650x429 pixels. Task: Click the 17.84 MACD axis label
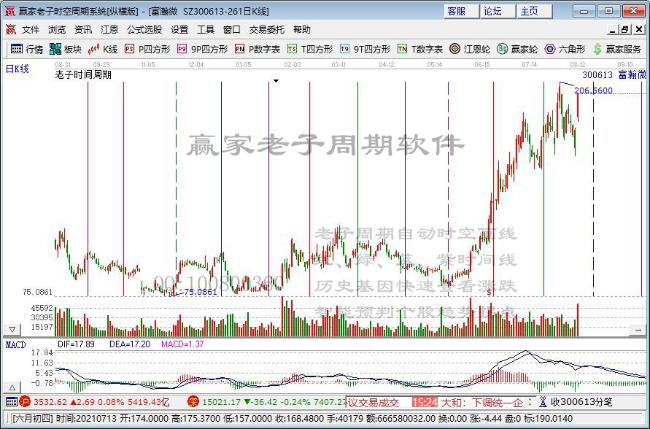(x=43, y=353)
